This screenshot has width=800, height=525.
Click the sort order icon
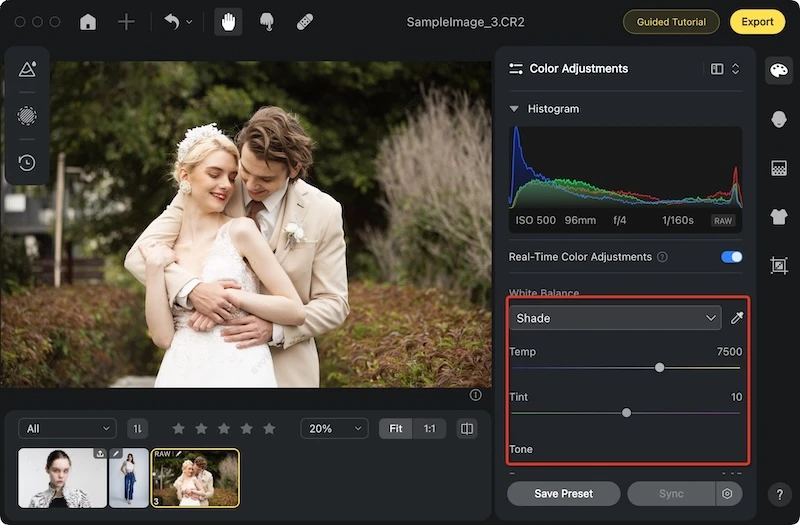137,429
